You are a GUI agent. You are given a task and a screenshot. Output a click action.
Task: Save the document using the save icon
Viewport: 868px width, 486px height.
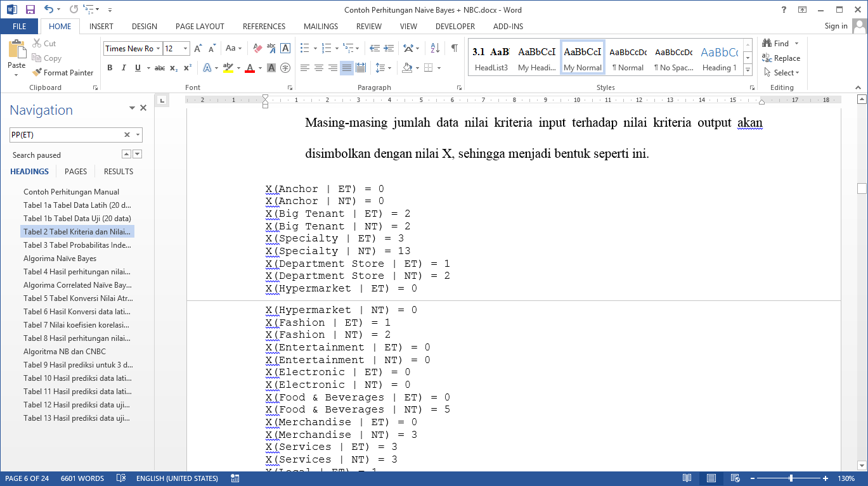pyautogui.click(x=30, y=10)
